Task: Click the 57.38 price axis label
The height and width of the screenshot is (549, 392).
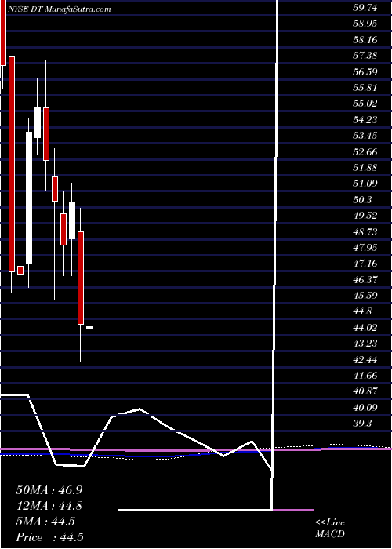Action: [365, 56]
